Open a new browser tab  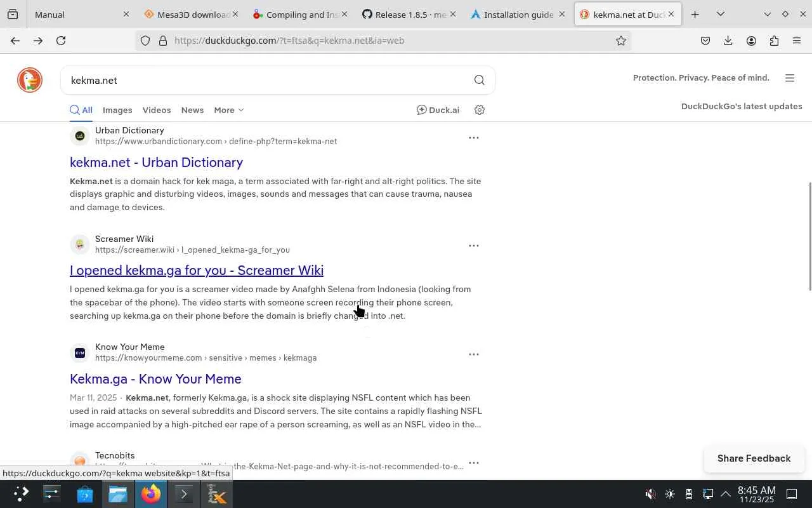tap(695, 14)
